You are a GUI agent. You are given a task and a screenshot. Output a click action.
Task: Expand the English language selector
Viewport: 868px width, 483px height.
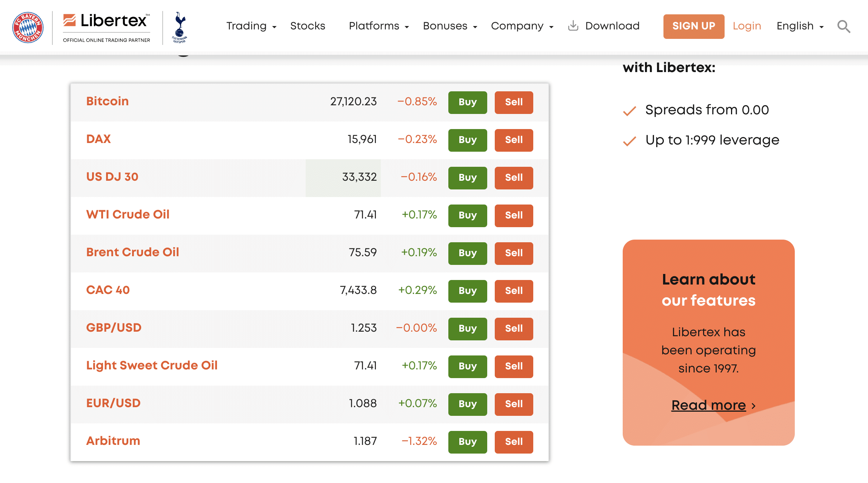pos(800,26)
